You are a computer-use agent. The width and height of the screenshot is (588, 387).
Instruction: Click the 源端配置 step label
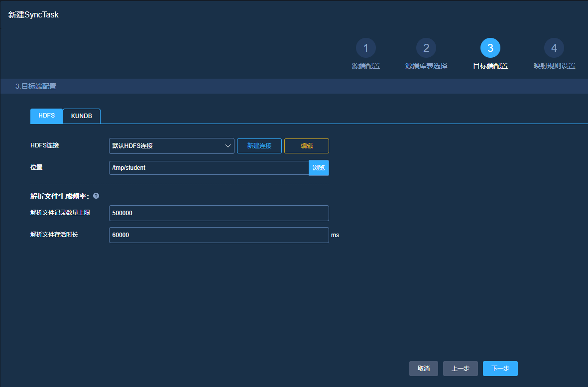tap(365, 66)
